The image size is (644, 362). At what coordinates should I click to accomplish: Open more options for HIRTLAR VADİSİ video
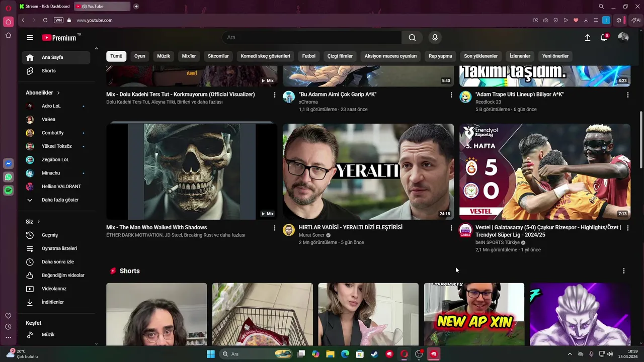(451, 228)
